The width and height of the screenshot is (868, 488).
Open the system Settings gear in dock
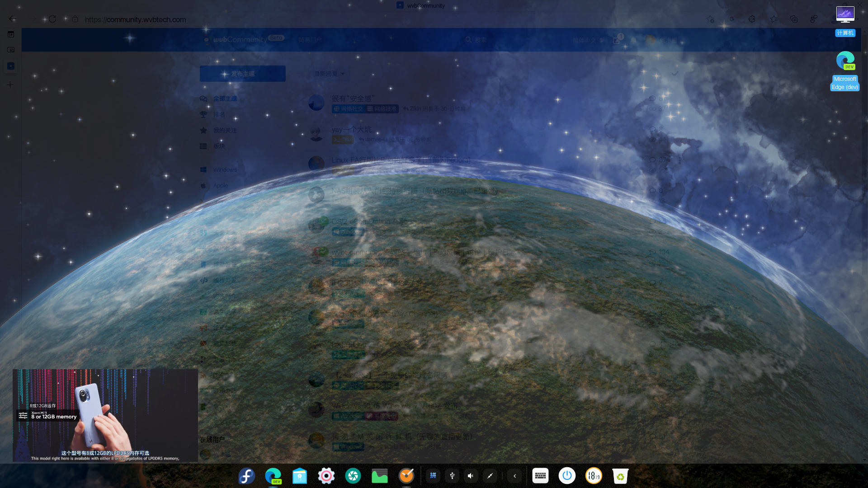click(326, 476)
